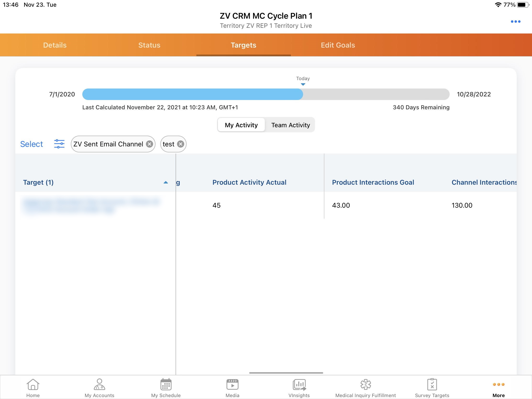Open Medical Inquiry Fulfillment icon

[366, 384]
